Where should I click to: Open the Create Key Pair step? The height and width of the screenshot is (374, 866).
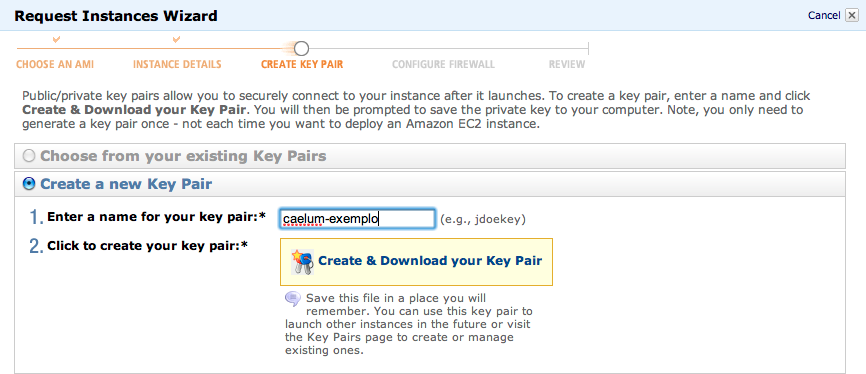pyautogui.click(x=302, y=65)
